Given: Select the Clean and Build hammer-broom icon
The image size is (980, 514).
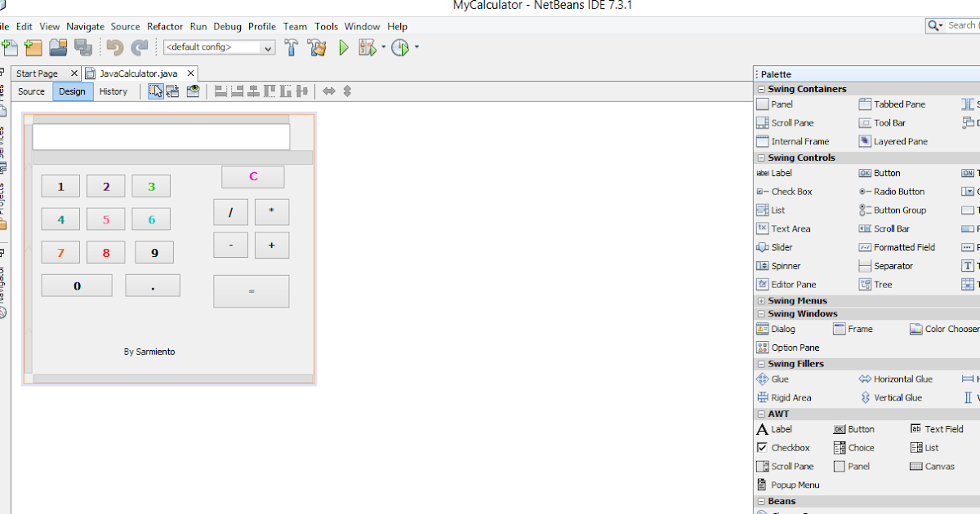Looking at the screenshot, I should point(318,47).
